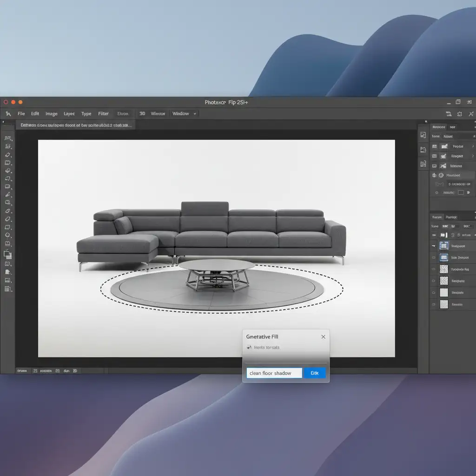
Task: Open the Window dropdown in the menu bar
Action: pos(184,113)
